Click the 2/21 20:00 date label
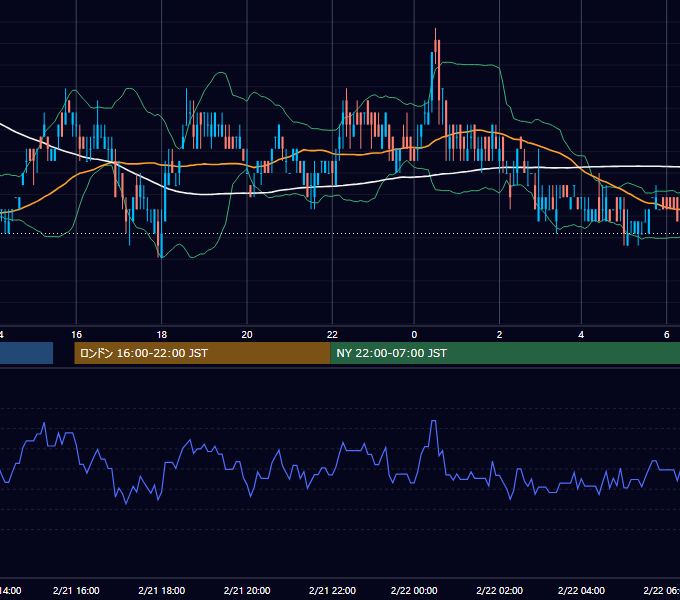The image size is (680, 600). [247, 590]
